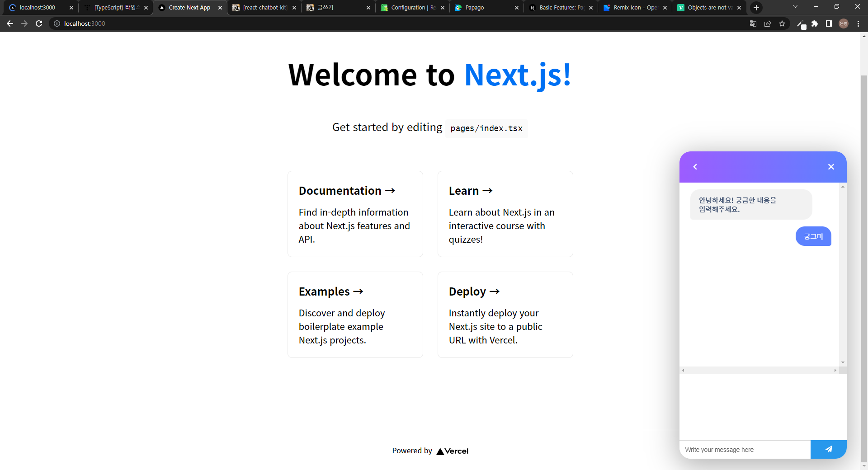This screenshot has height=470, width=868.
Task: Open Chrome three-dot menu
Action: coord(858,23)
